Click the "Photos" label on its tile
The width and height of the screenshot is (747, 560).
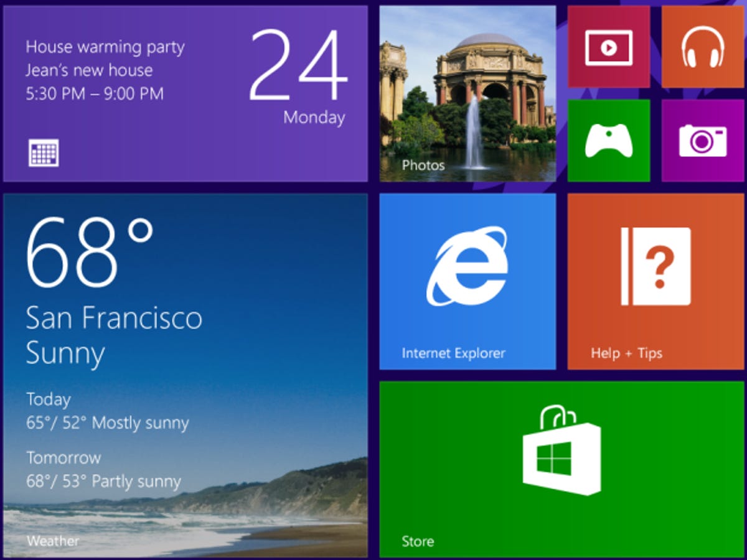[x=425, y=165]
